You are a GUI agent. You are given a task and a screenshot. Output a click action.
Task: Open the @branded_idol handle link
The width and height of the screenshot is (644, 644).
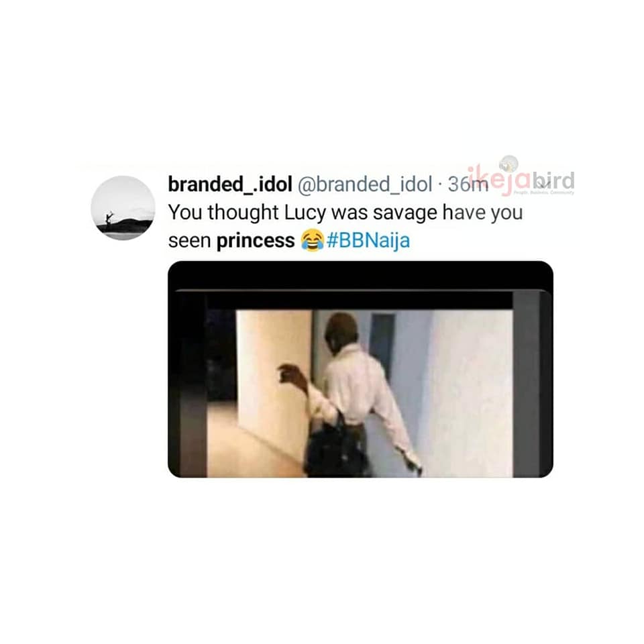point(364,184)
